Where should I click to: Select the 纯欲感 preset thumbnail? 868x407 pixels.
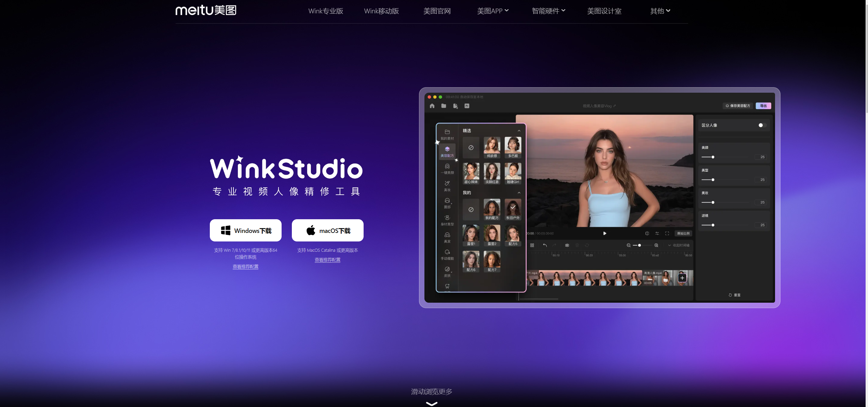point(492,147)
